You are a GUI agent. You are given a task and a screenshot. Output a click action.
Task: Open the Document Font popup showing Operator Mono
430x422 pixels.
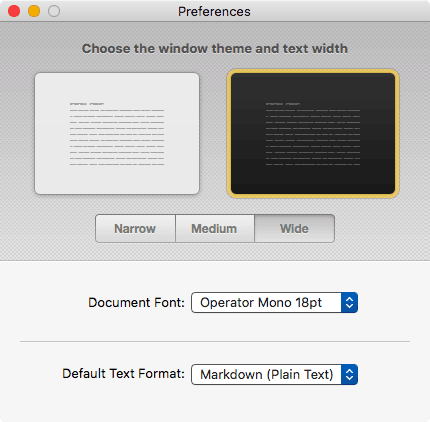pyautogui.click(x=274, y=303)
